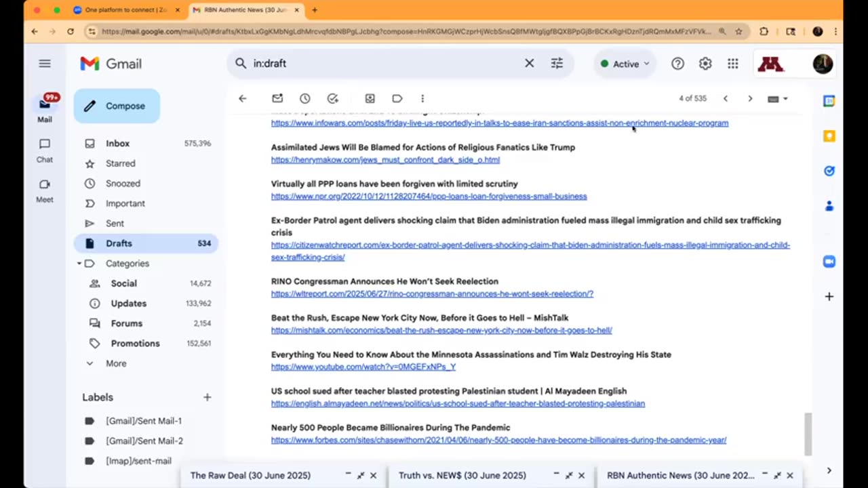Viewport: 868px width, 488px height.
Task: Open the [Gmail]/Sent Mail-2 label
Action: (x=146, y=441)
